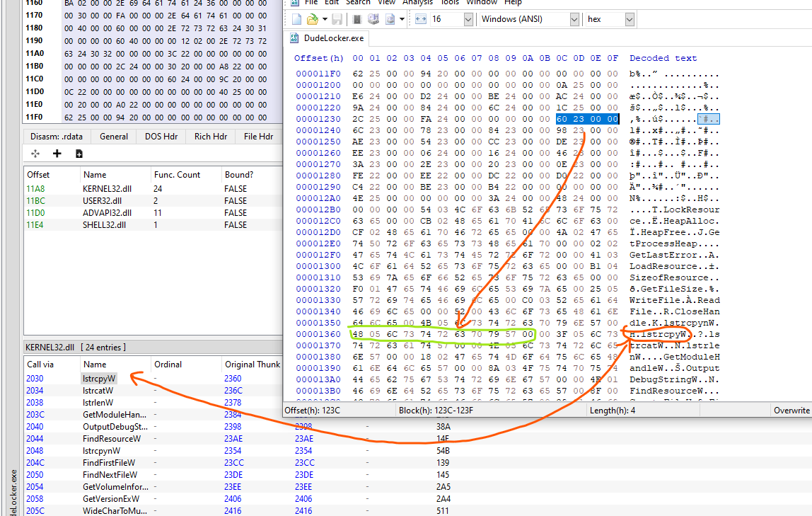The width and height of the screenshot is (812, 516).
Task: Click the add-file icon in PE-bear imports toolbar
Action: 79,154
